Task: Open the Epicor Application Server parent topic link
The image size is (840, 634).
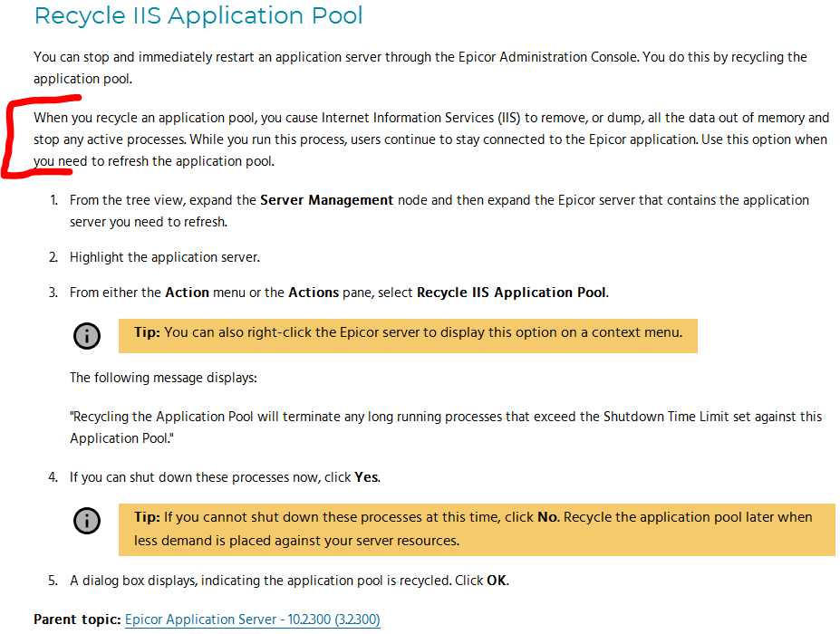Action: pos(252,620)
